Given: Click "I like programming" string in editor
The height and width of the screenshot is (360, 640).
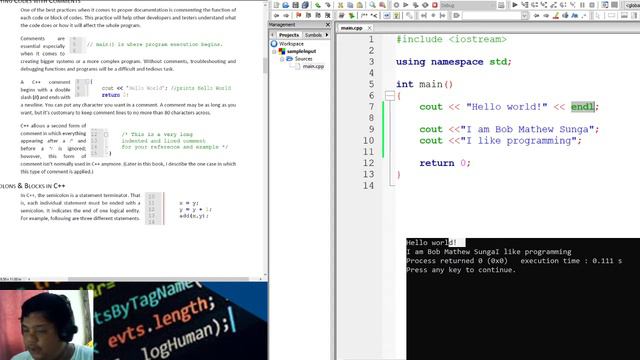Looking at the screenshot, I should coord(518,140).
